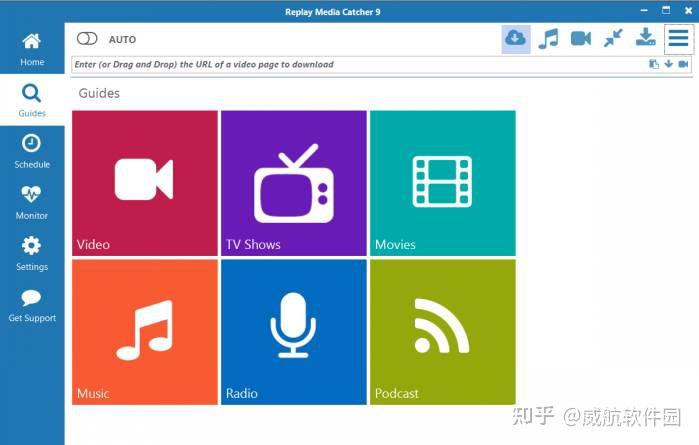Click the video camera toolbar icon

581,39
